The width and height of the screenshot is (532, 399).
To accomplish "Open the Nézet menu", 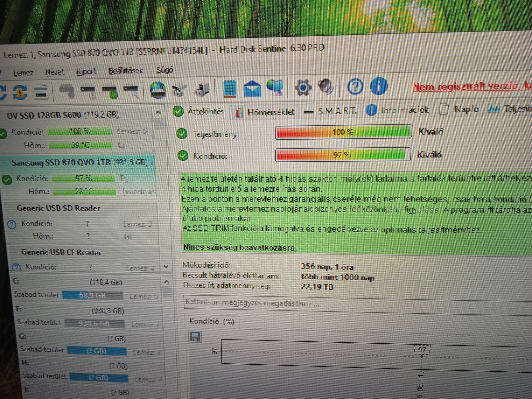I will [55, 72].
